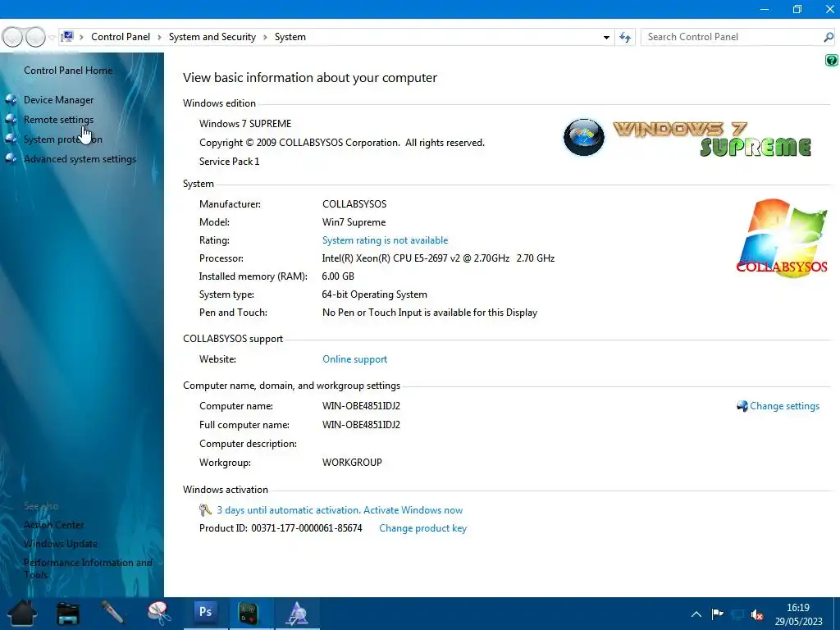Open Device Manager from the sidebar
The image size is (840, 630).
click(x=58, y=100)
